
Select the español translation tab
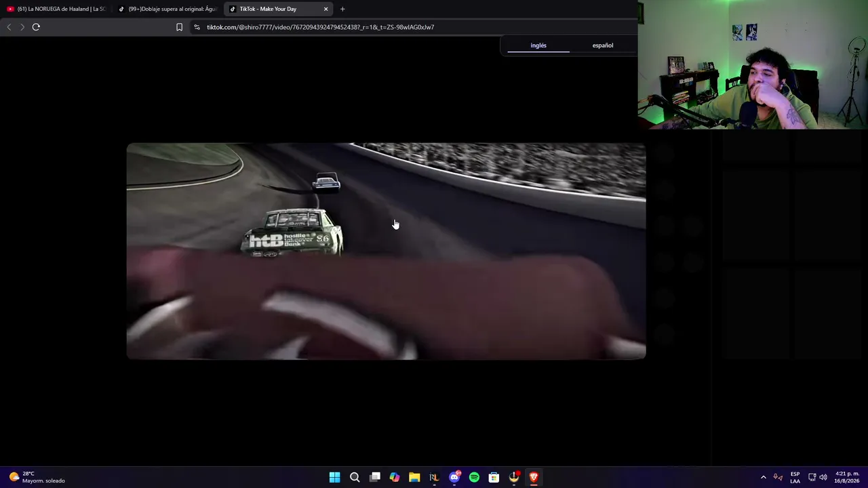(x=603, y=45)
